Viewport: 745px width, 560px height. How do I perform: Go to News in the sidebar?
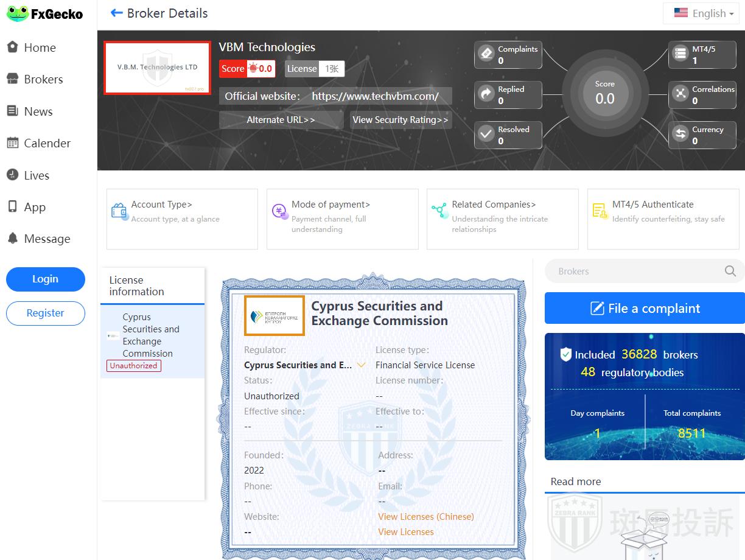[38, 111]
